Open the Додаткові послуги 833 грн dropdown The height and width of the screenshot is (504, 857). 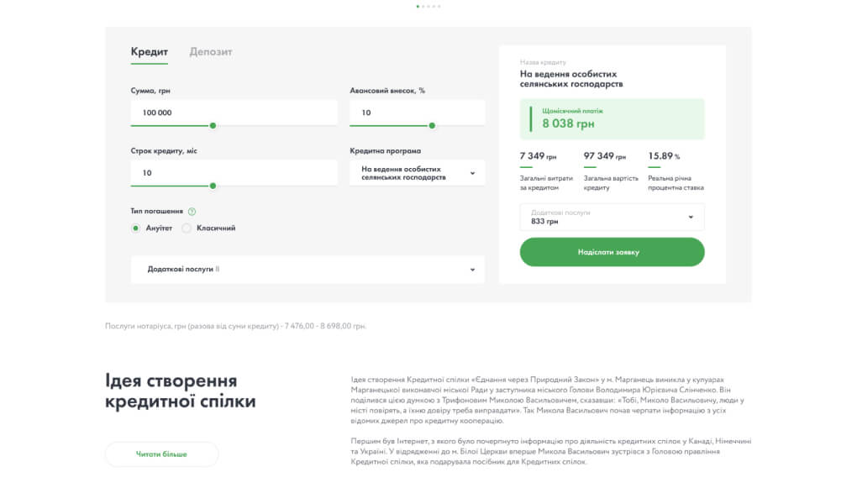click(612, 217)
